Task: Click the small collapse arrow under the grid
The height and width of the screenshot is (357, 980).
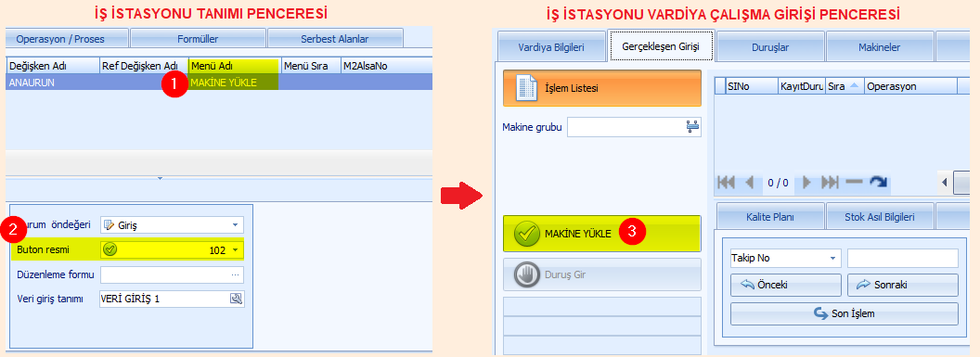Action: click(160, 178)
